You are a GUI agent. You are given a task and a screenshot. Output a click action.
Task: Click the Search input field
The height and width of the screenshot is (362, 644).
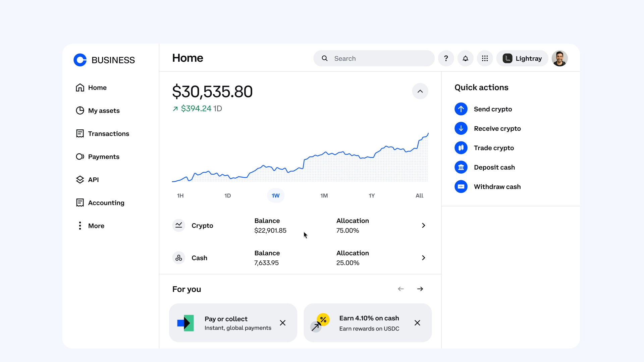tap(373, 58)
